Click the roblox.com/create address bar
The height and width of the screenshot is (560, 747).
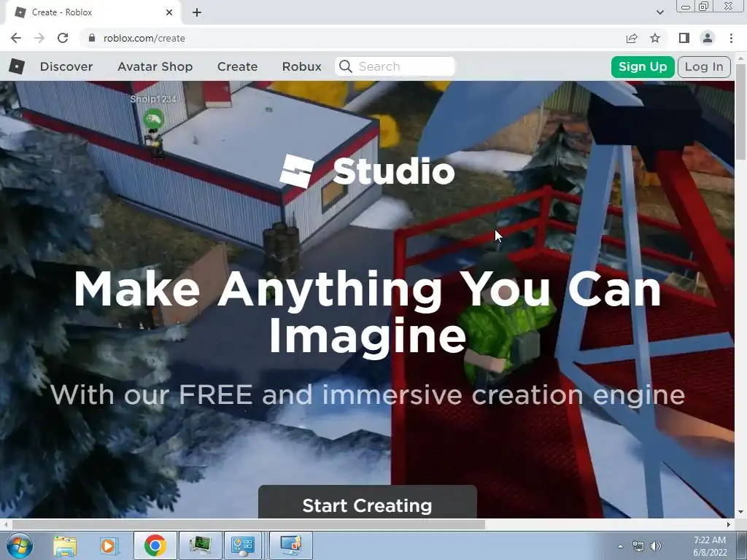point(352,38)
